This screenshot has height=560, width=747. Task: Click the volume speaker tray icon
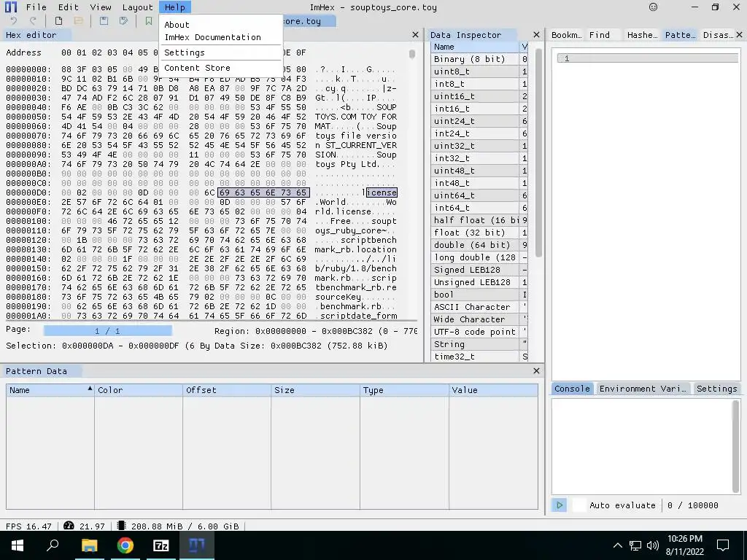[653, 545]
